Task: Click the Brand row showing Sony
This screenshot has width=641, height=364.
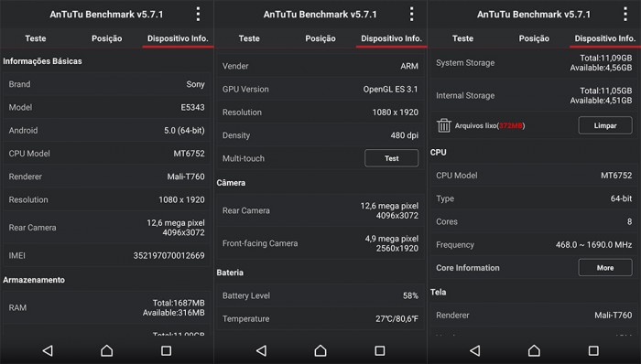Action: pyautogui.click(x=107, y=84)
